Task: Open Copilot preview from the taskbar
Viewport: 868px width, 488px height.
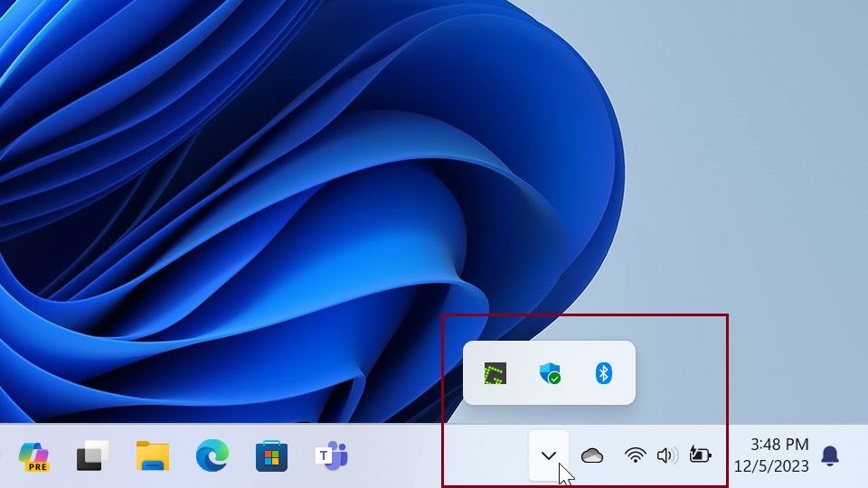Action: (x=34, y=456)
